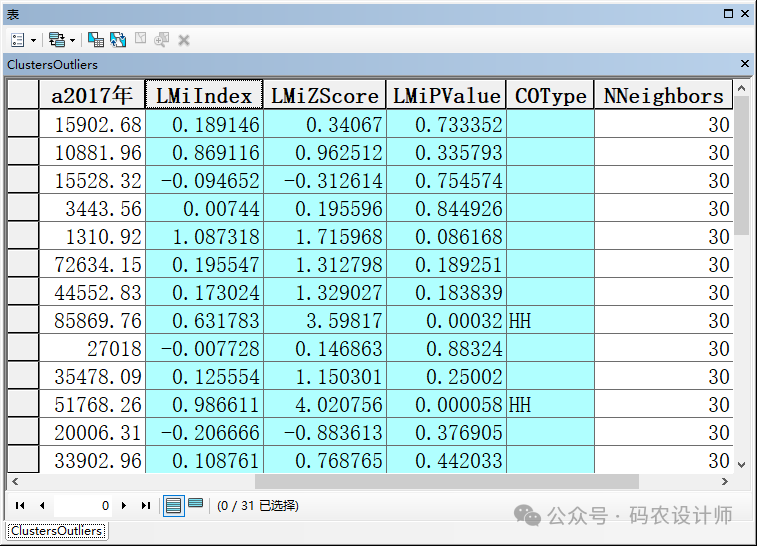Select the ClustersOutliers tab at bottom
The width and height of the screenshot is (757, 546).
(x=56, y=531)
